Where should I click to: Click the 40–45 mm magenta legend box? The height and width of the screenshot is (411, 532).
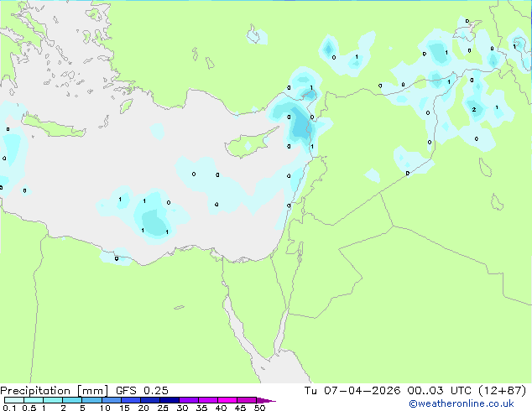coord(227,400)
